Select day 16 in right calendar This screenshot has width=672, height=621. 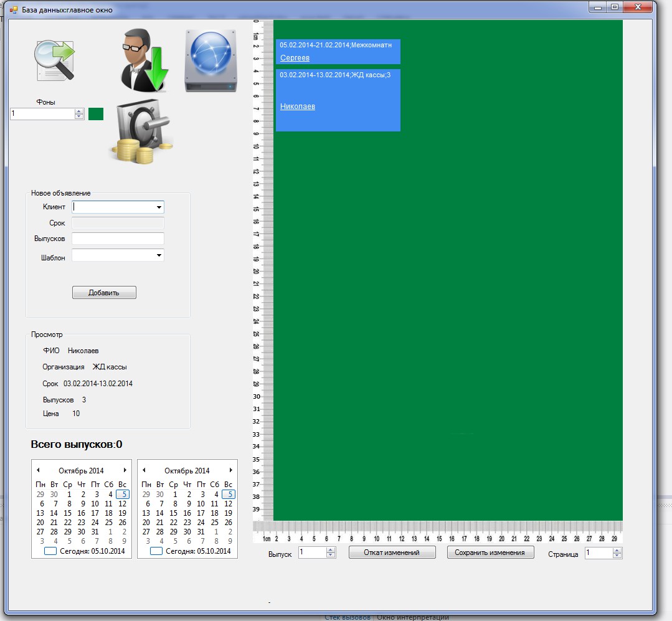[187, 513]
